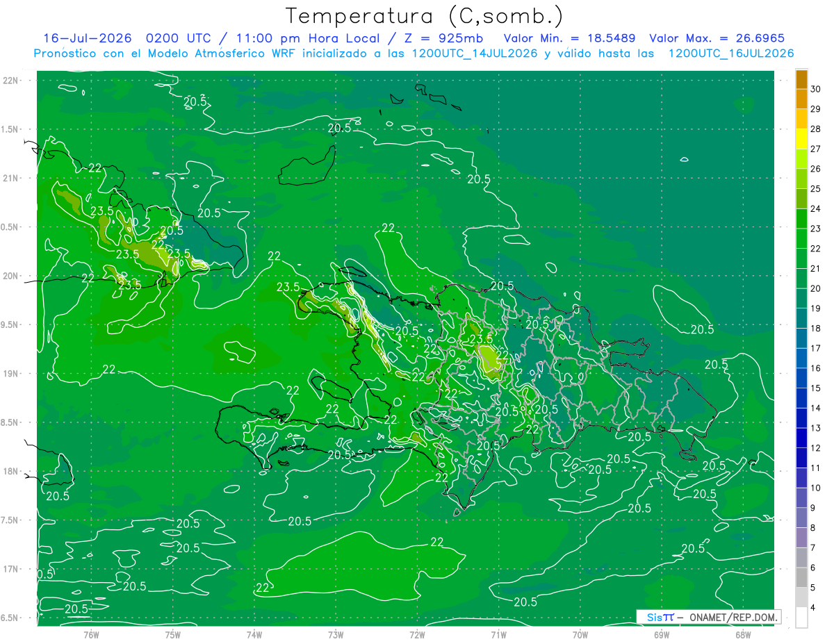Click the '72W' longitude axis label
The image size is (834, 644).
click(417, 634)
